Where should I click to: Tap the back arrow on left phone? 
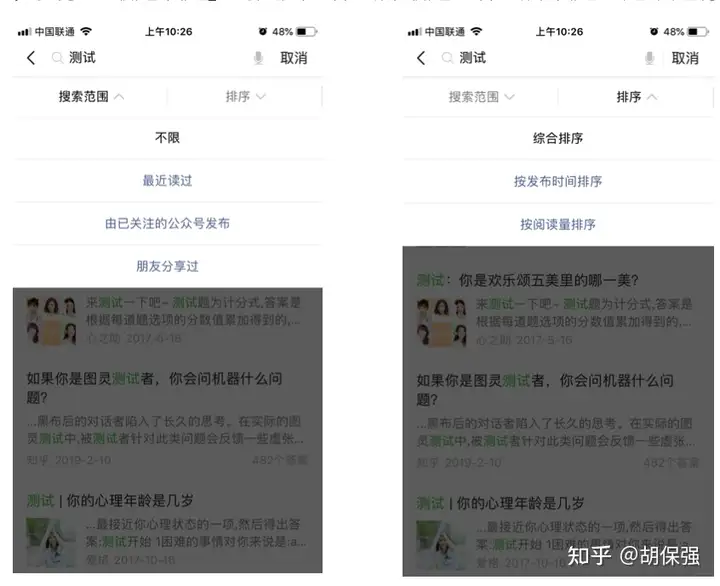pos(31,58)
